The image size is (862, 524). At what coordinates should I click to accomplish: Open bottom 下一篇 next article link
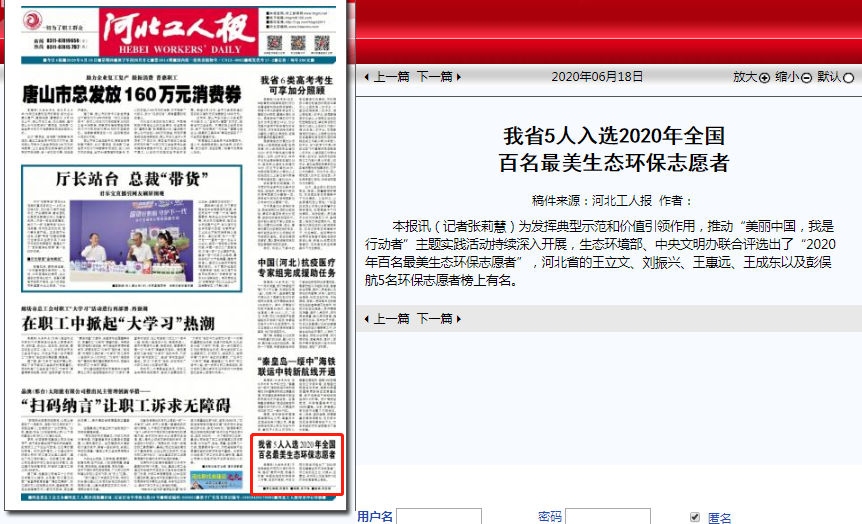(434, 319)
